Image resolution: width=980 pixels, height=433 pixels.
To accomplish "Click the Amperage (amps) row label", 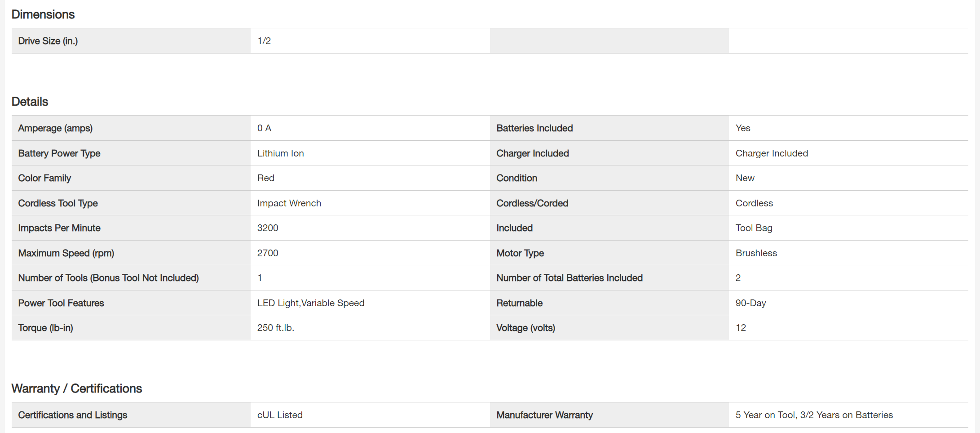I will point(55,128).
